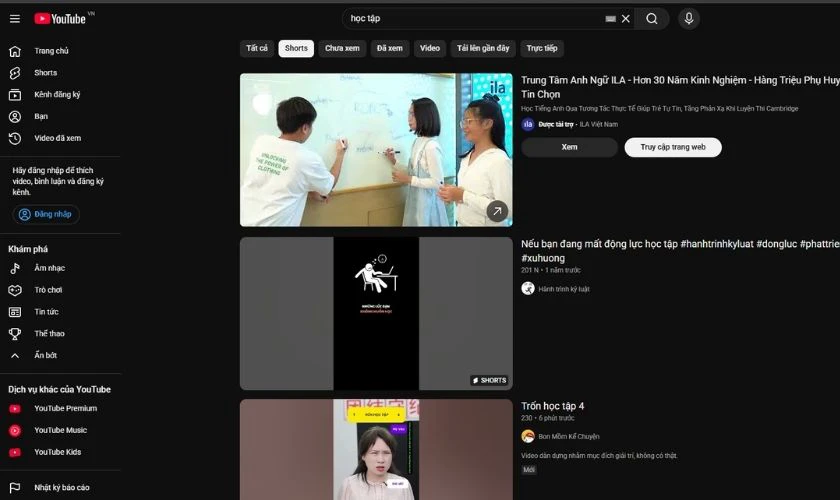Select the Đã xem filter chip
This screenshot has height=500, width=840.
coord(389,48)
